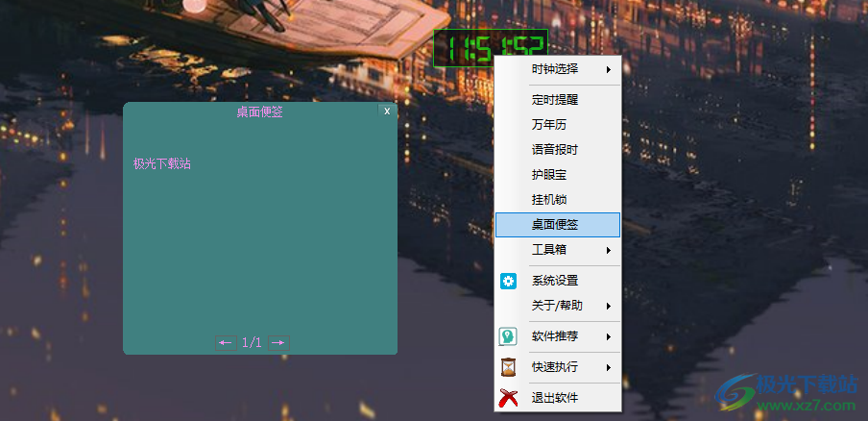Choose 挂机锁 from the menu
Image resolution: width=868 pixels, height=421 pixels.
(x=558, y=199)
